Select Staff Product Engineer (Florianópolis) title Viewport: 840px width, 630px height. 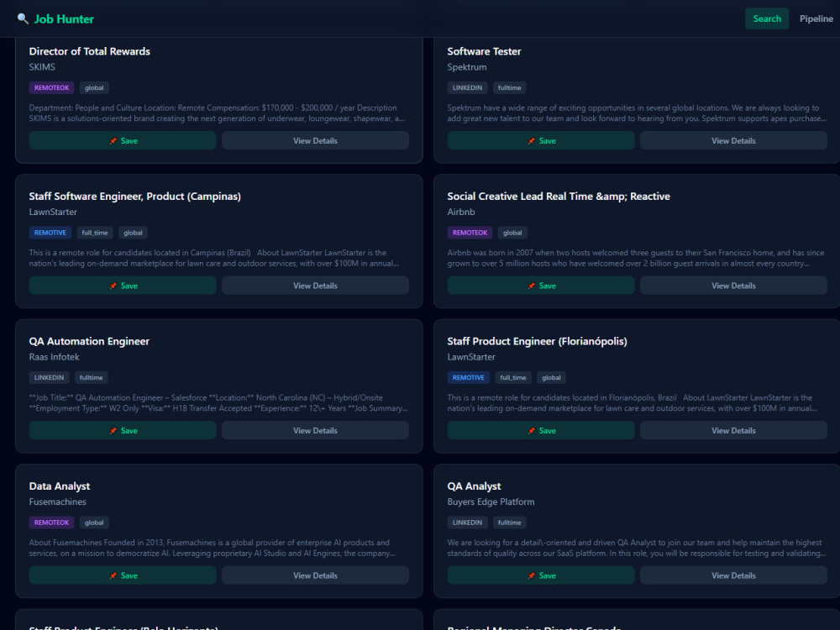click(x=537, y=341)
